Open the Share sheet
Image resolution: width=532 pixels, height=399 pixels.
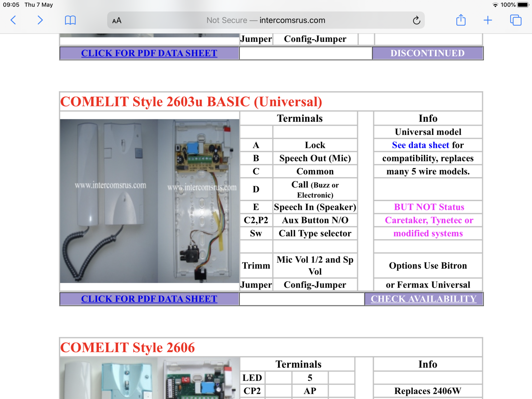click(461, 20)
